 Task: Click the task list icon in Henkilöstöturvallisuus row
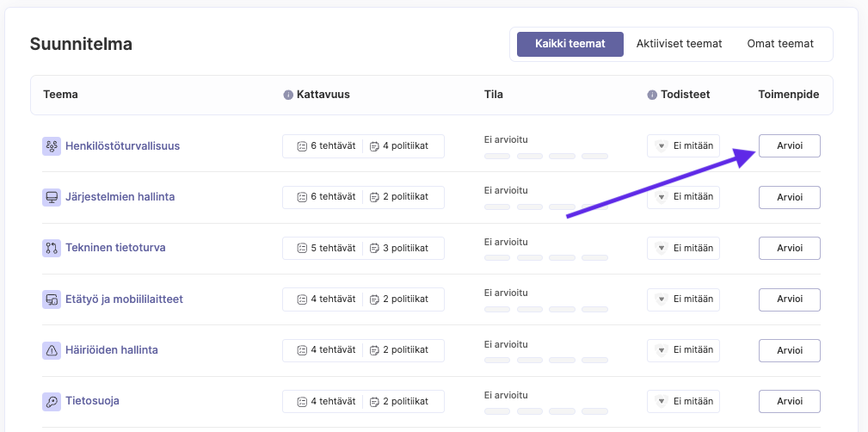(x=302, y=147)
